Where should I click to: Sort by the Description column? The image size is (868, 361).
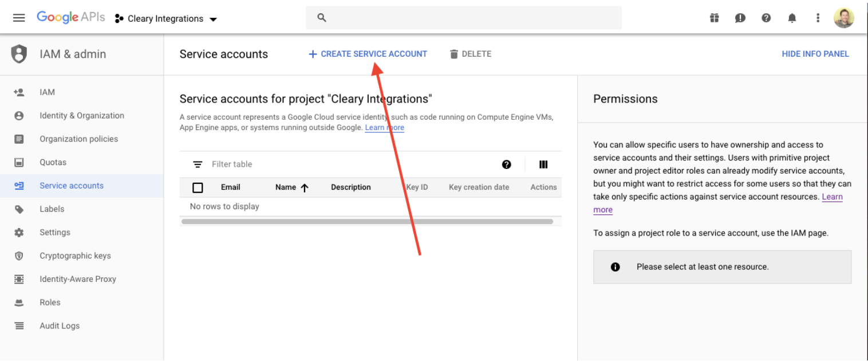pyautogui.click(x=351, y=187)
